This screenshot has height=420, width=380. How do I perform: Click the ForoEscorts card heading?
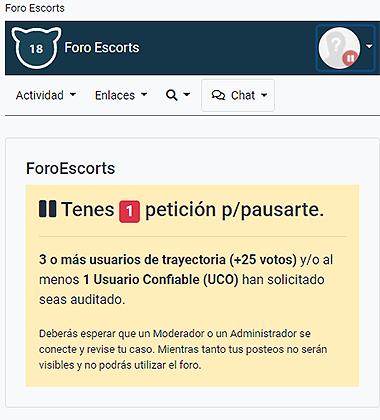click(x=70, y=168)
